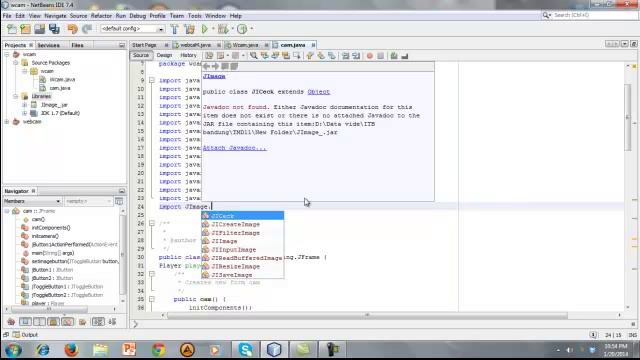
Task: Click the Stop Macro Recording icon
Action: pyautogui.click(x=380, y=56)
